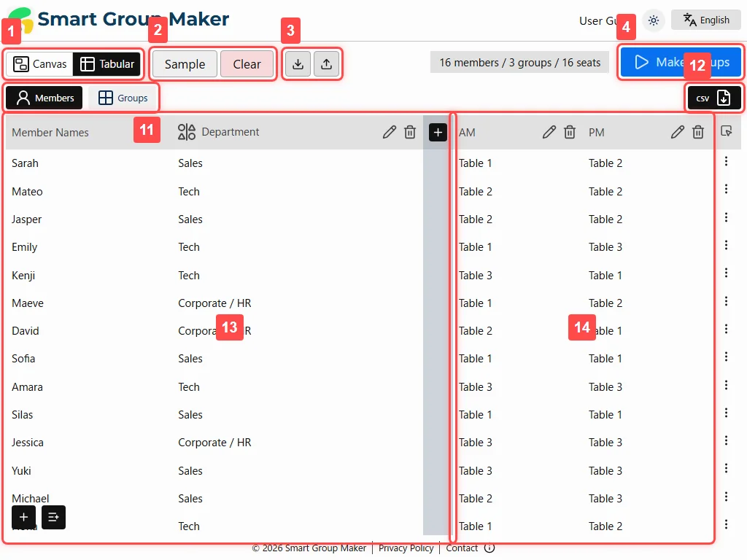Click the Smart Group Maker logo title
This screenshot has height=560, width=747.
pyautogui.click(x=133, y=19)
